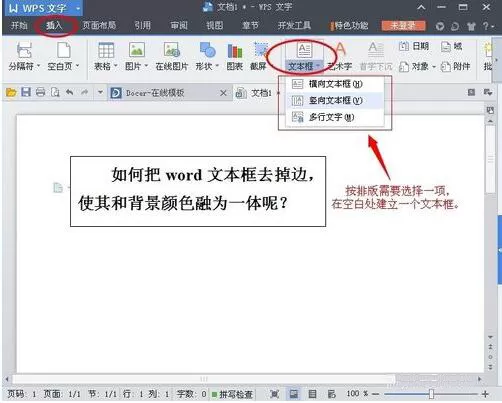Expand the 对象 dropdown arrow
502x403 pixels.
434,67
